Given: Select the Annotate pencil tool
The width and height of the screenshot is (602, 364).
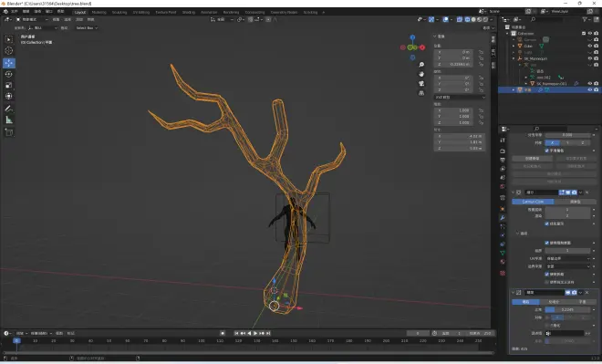Looking at the screenshot, I should tap(9, 109).
